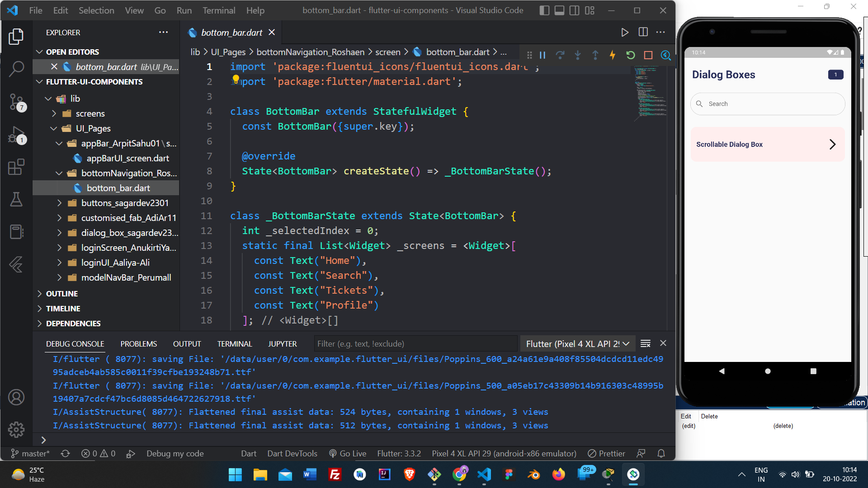Click the master branch indicator
This screenshot has height=488, width=868.
(x=30, y=453)
